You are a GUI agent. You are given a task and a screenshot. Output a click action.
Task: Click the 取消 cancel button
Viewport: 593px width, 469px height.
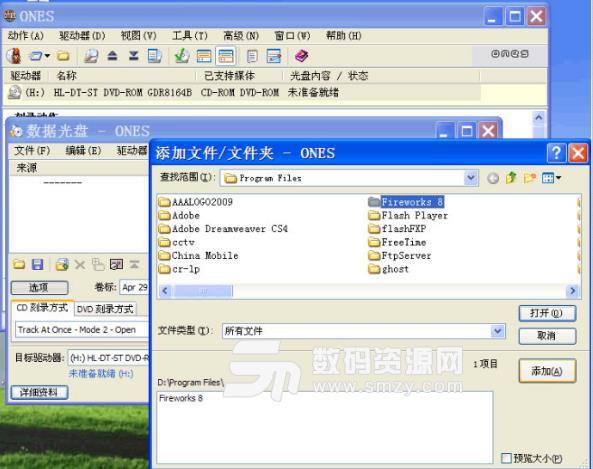pos(546,335)
